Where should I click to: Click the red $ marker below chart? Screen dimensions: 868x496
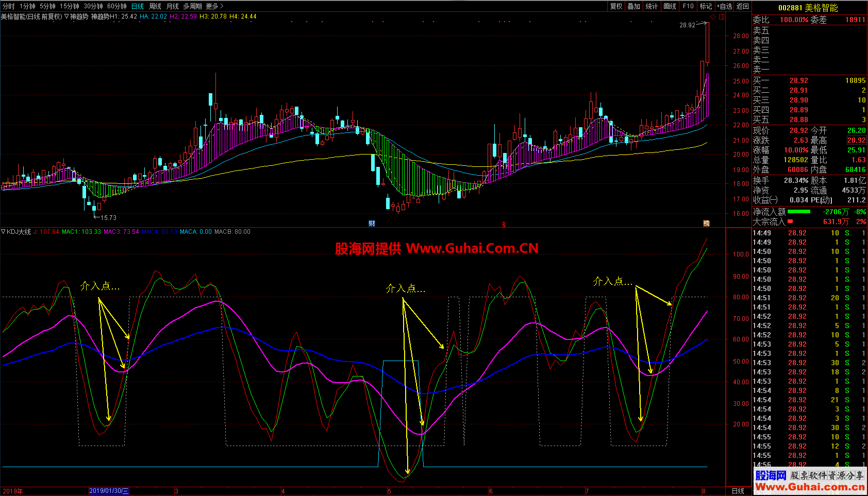point(504,225)
